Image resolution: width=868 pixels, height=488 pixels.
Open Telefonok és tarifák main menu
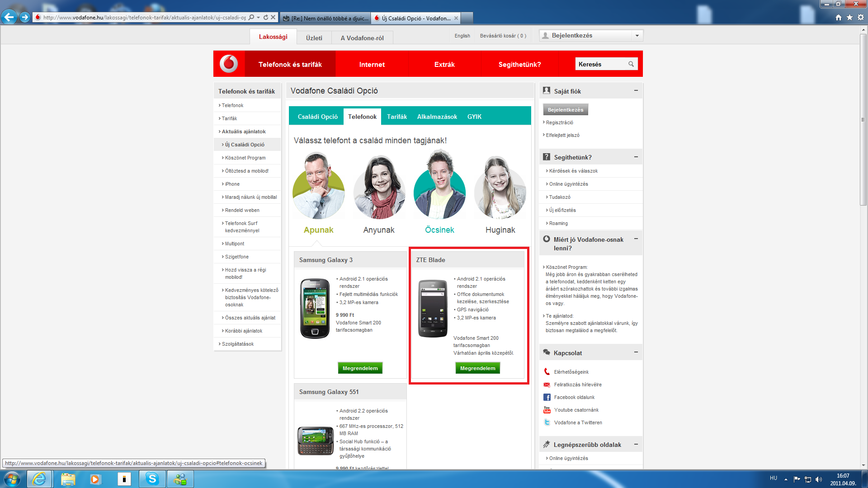tap(290, 64)
